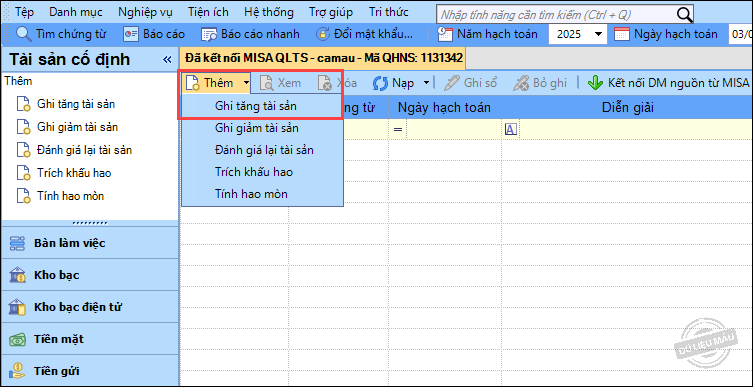753x387 pixels.
Task: Click the Tìm chứng từ magnifier icon
Action: point(24,34)
